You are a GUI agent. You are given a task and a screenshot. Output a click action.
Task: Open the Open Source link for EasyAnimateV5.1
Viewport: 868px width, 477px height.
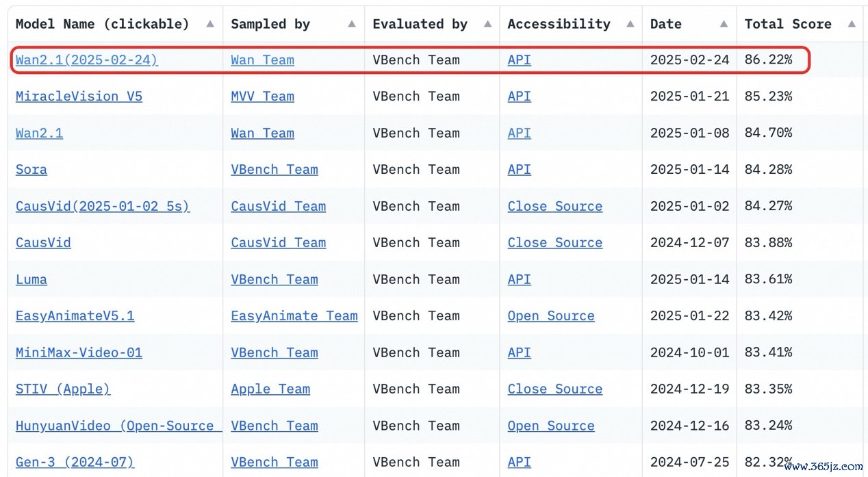(551, 315)
